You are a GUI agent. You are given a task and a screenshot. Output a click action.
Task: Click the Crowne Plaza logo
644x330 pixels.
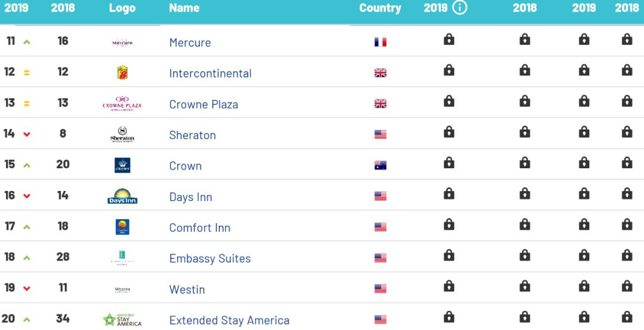tap(122, 104)
